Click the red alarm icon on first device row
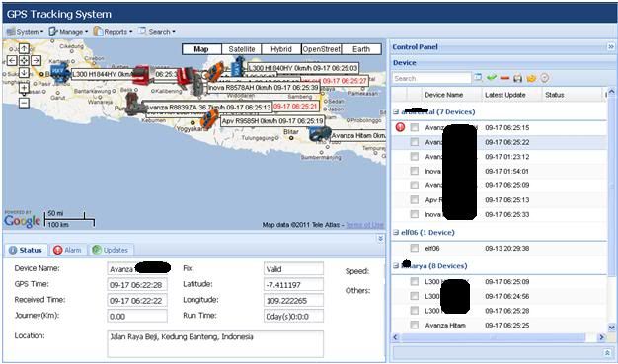Screen dimensions: 618x364 click(400, 127)
